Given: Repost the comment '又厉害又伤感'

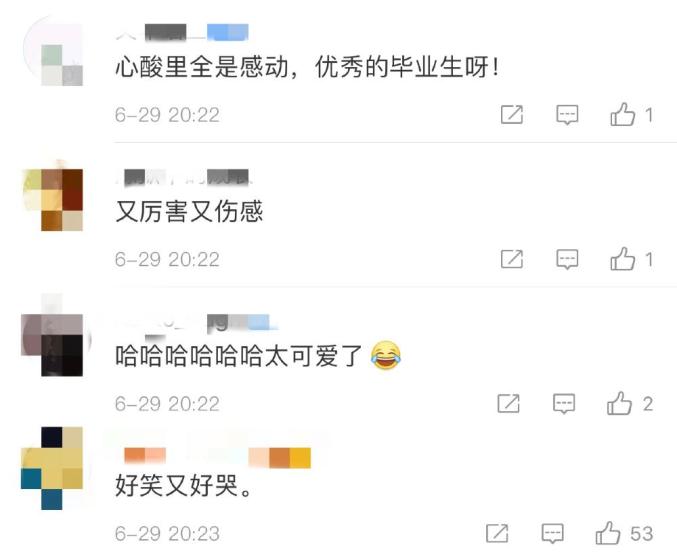Looking at the screenshot, I should pos(512,259).
